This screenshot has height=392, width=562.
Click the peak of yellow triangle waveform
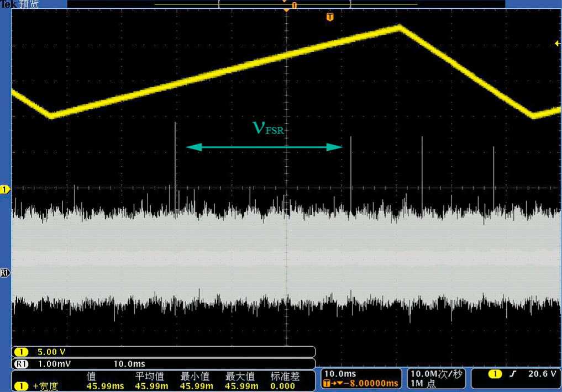pos(398,27)
